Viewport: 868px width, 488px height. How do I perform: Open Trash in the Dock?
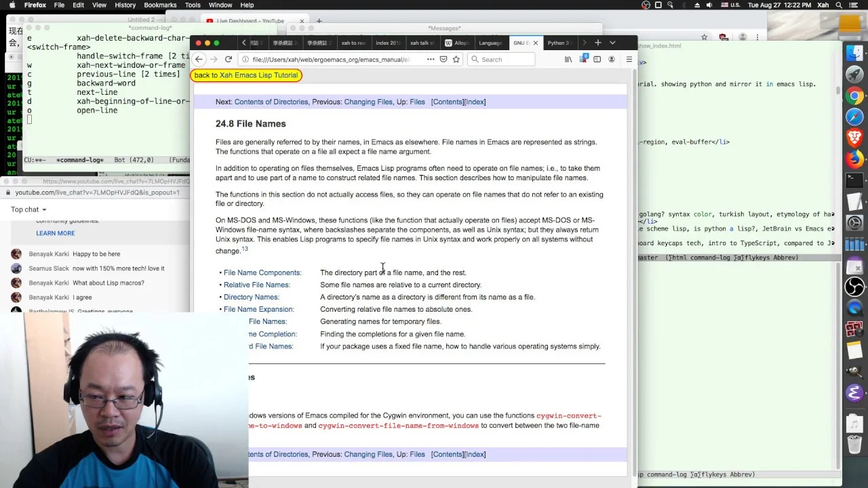coord(854,445)
